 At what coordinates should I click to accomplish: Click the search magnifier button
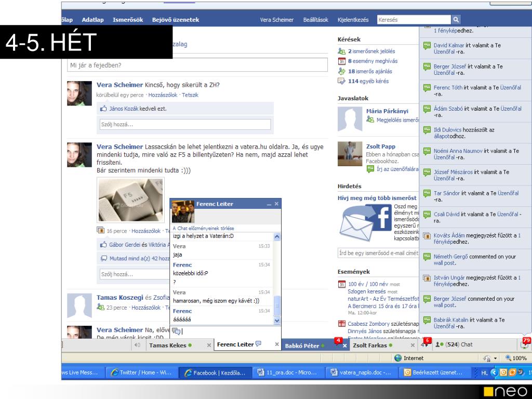[456, 20]
